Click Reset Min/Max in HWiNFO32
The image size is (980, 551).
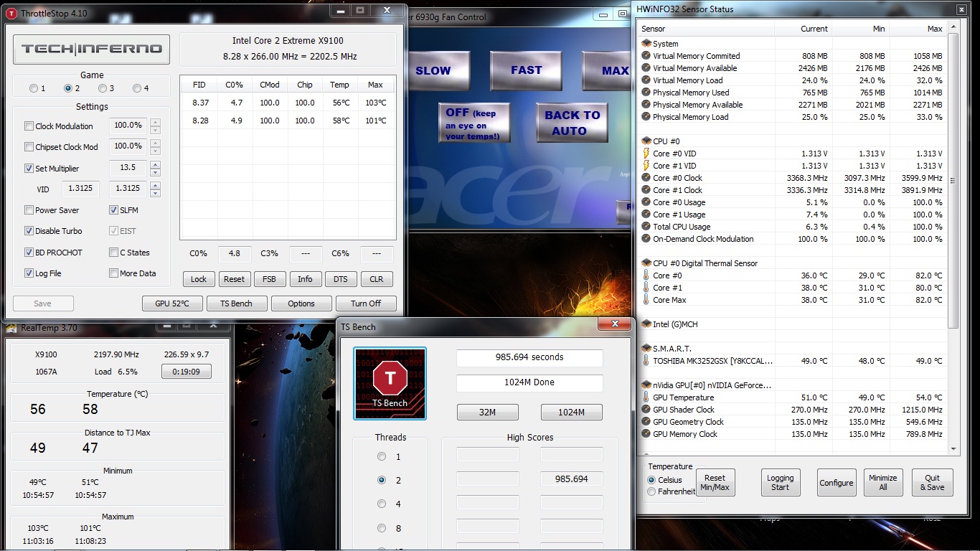click(x=715, y=482)
